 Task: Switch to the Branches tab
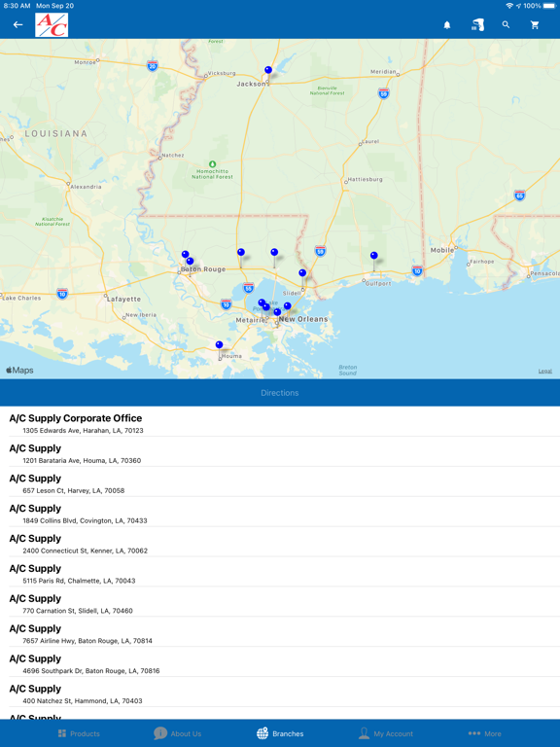pyautogui.click(x=280, y=733)
